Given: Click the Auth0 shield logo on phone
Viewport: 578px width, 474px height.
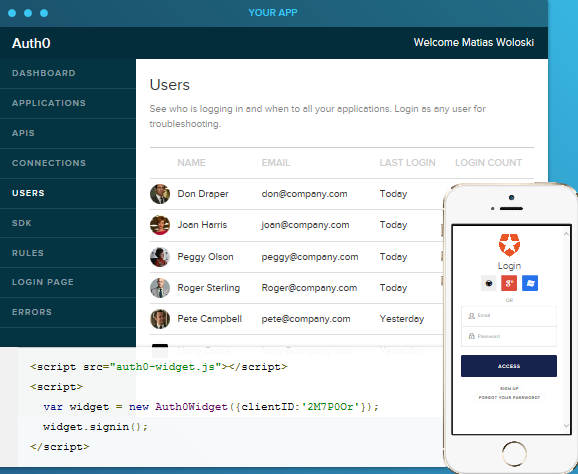Looking at the screenshot, I should point(509,245).
